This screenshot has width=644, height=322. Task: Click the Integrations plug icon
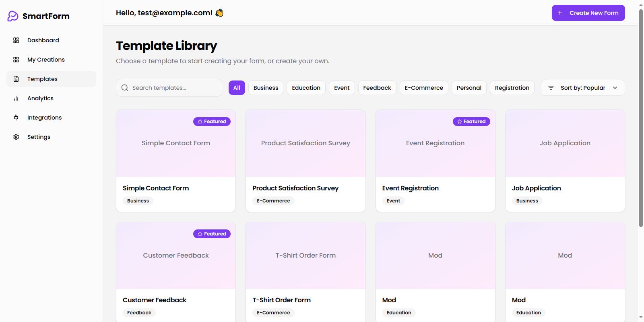coord(16,118)
